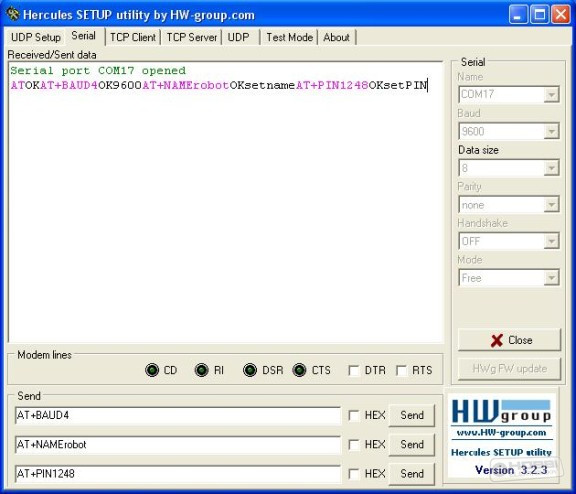Click the AT+NAMErobot send input field

[x=178, y=445]
